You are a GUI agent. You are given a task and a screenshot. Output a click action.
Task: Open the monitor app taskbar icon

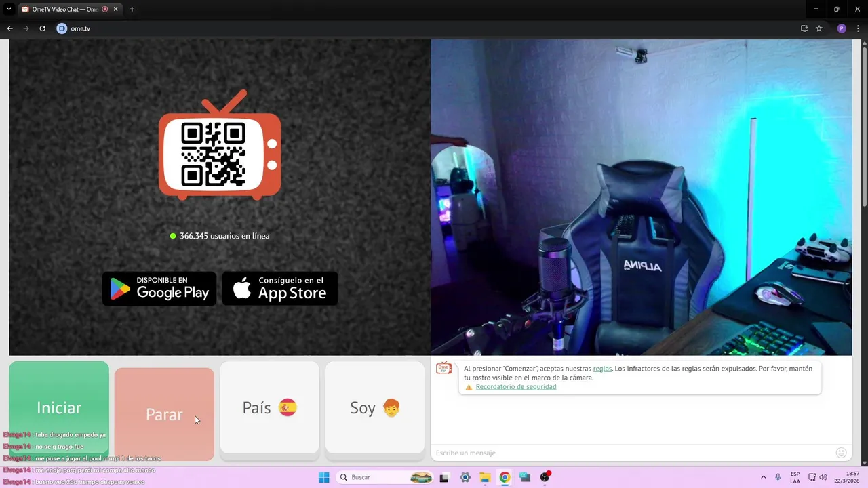pos(525,477)
